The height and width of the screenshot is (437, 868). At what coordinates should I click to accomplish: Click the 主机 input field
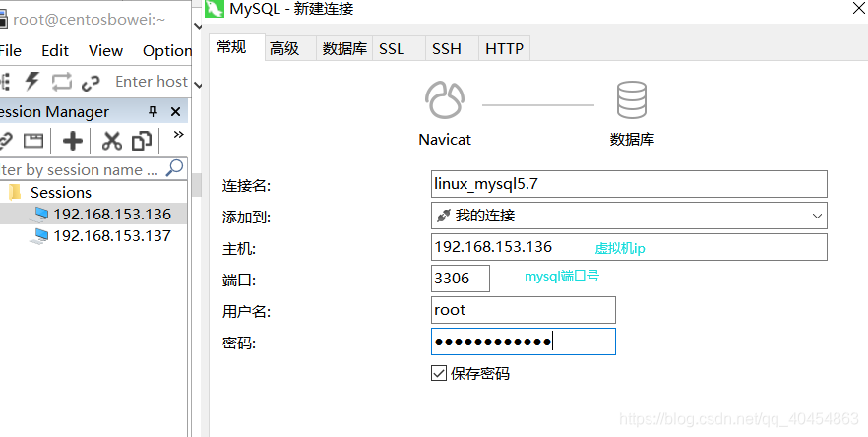(629, 247)
